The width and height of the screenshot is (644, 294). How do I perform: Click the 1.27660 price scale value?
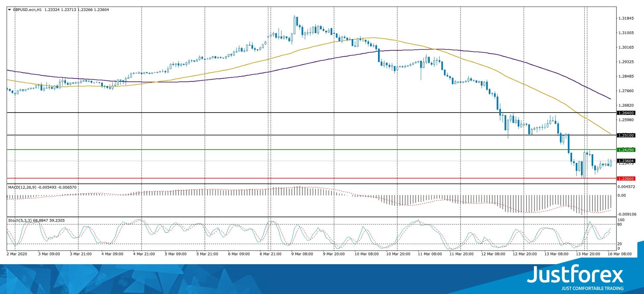[x=626, y=91]
